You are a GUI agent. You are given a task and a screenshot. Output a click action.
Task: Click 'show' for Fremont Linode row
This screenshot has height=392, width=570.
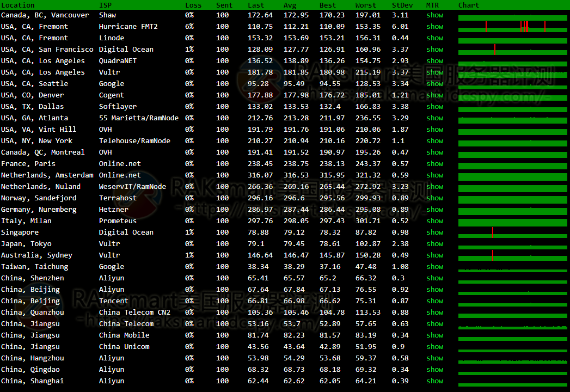point(434,38)
